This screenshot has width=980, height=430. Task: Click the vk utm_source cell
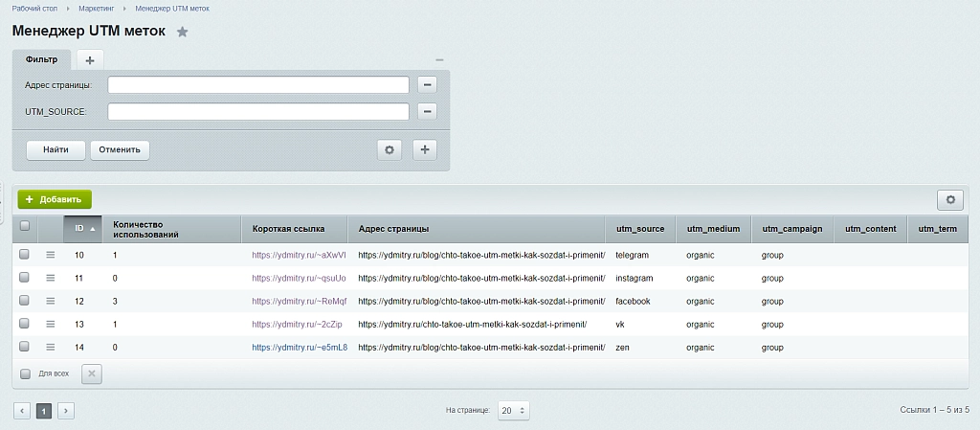(x=620, y=325)
